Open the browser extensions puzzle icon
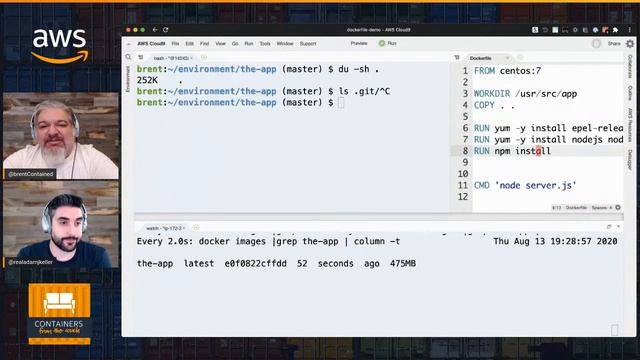 615,30
